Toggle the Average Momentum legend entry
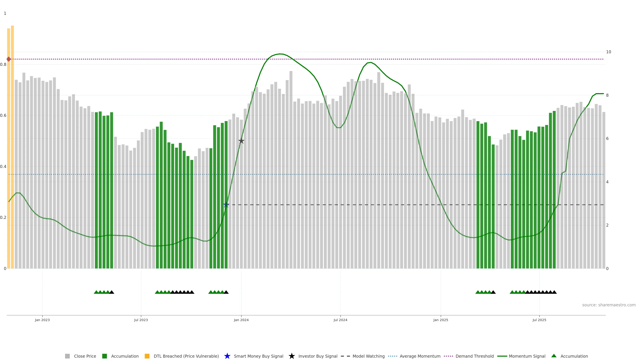The width and height of the screenshot is (644, 362). [420, 356]
